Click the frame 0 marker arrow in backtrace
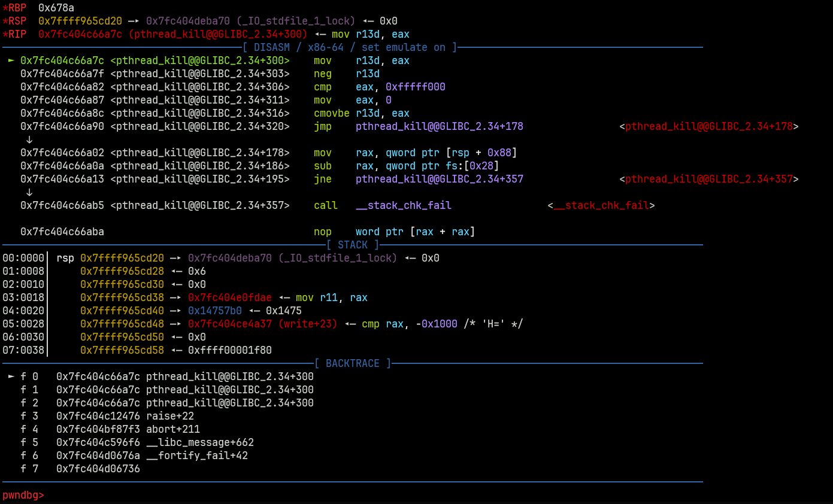This screenshot has width=833, height=504. click(x=10, y=377)
